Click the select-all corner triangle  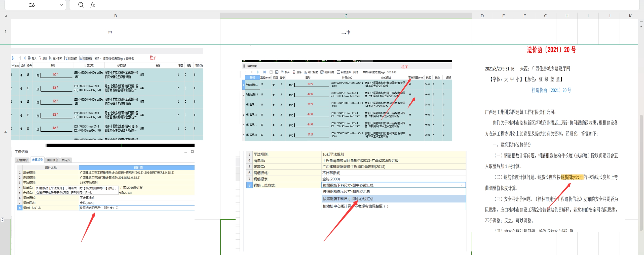6,16
